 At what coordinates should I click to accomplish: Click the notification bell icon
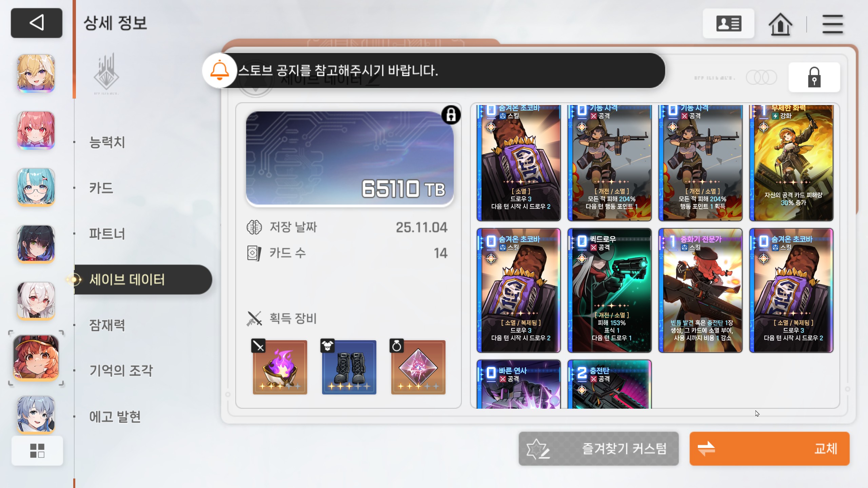pyautogui.click(x=219, y=70)
